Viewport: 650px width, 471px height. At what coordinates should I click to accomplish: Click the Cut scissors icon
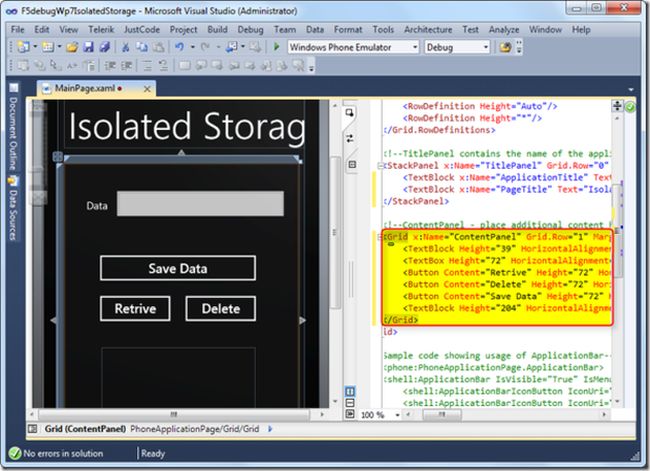(126, 47)
